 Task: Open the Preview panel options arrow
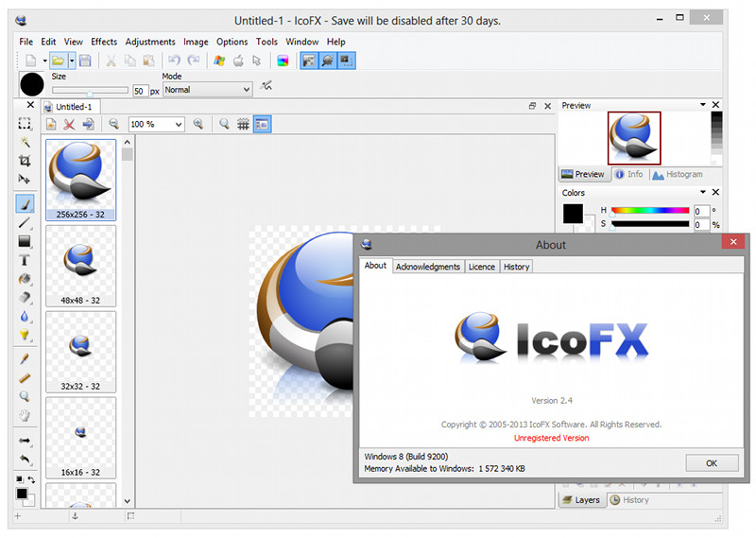coord(702,105)
